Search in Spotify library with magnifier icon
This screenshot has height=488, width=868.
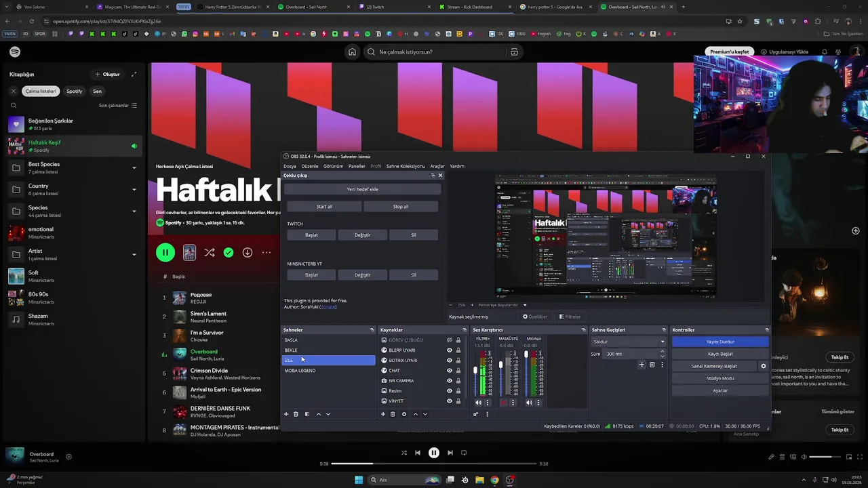[x=13, y=106]
